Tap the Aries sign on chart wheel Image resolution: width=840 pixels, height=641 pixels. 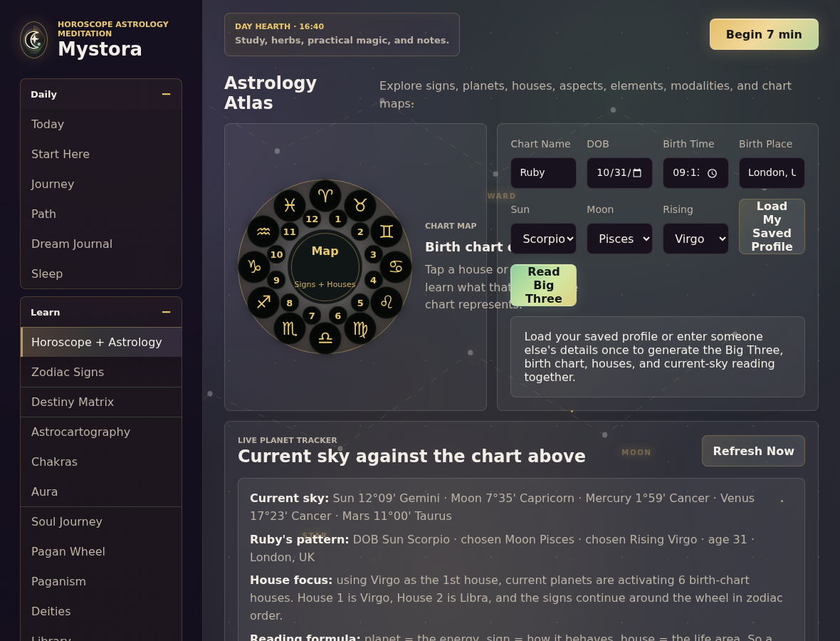tap(325, 196)
